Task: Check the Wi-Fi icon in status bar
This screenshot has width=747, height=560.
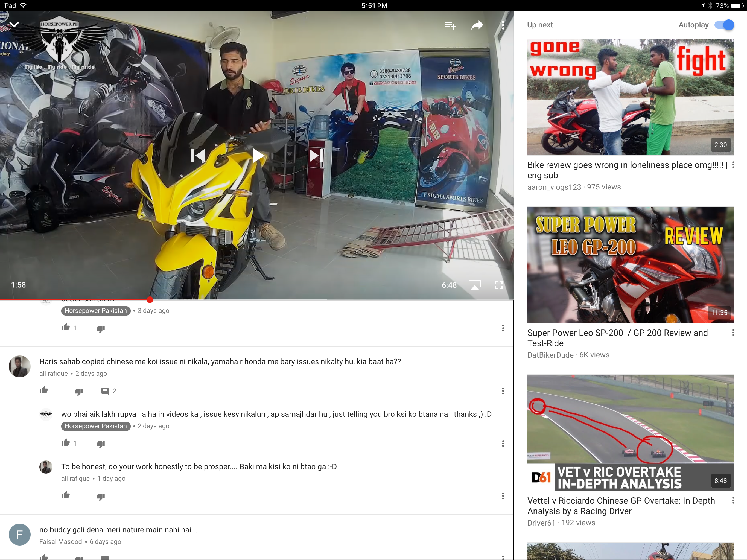Action: pyautogui.click(x=23, y=5)
